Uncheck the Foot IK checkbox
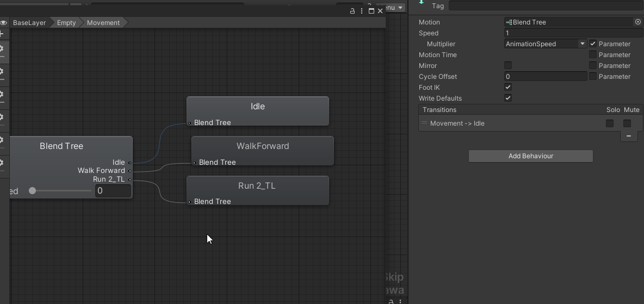 [x=508, y=87]
